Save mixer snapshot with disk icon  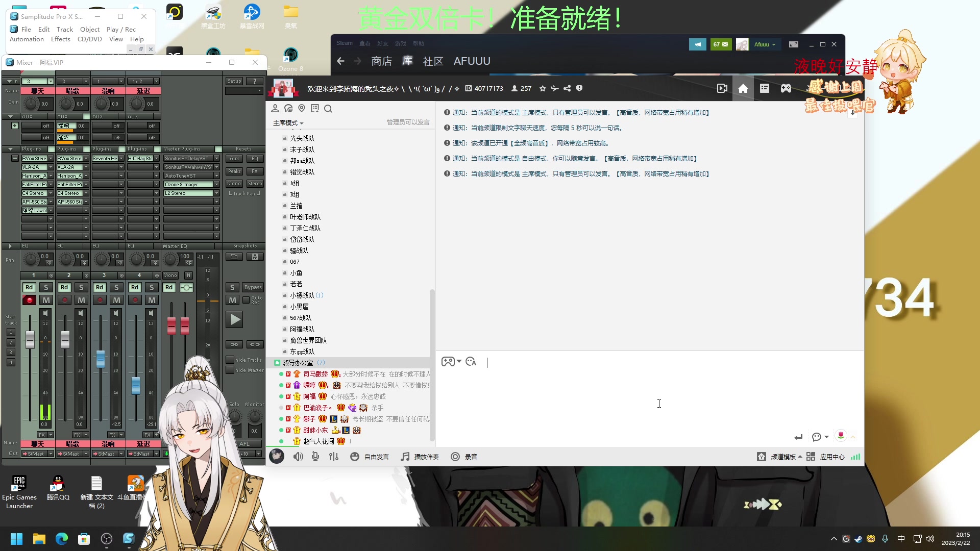point(255,257)
